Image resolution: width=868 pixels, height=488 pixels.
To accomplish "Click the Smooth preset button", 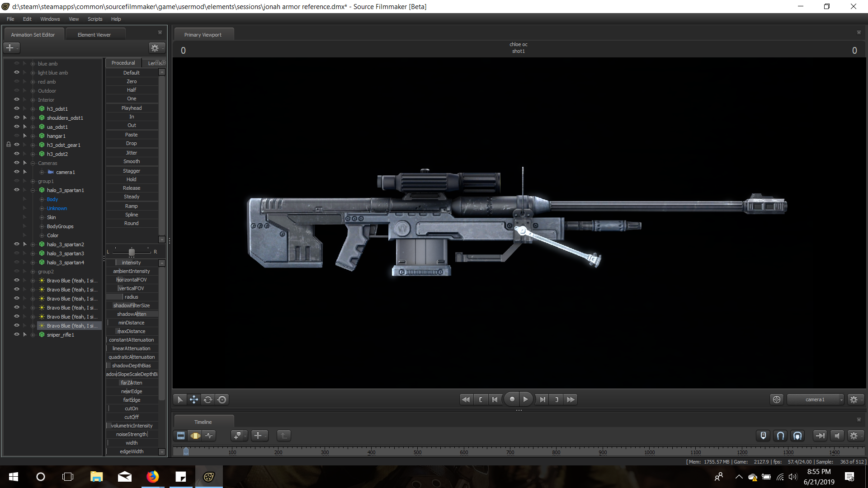I will (x=132, y=161).
